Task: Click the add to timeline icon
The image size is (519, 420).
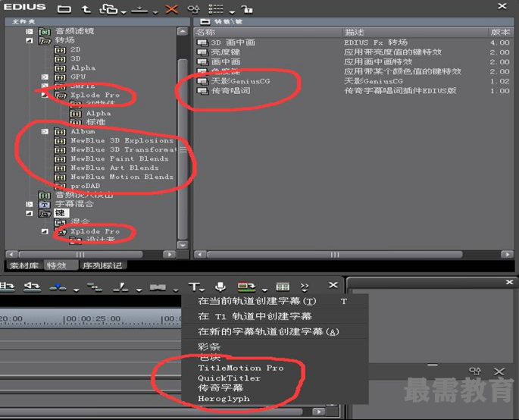Action: (x=139, y=9)
